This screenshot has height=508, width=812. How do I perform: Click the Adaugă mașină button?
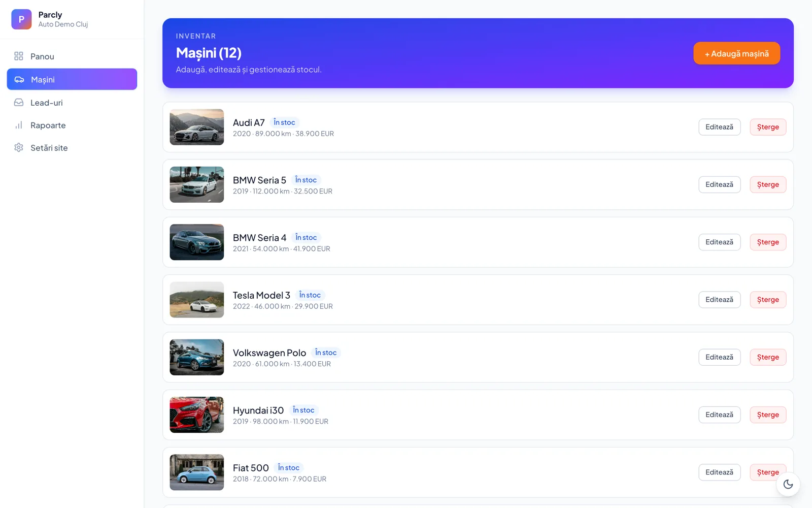click(x=737, y=53)
